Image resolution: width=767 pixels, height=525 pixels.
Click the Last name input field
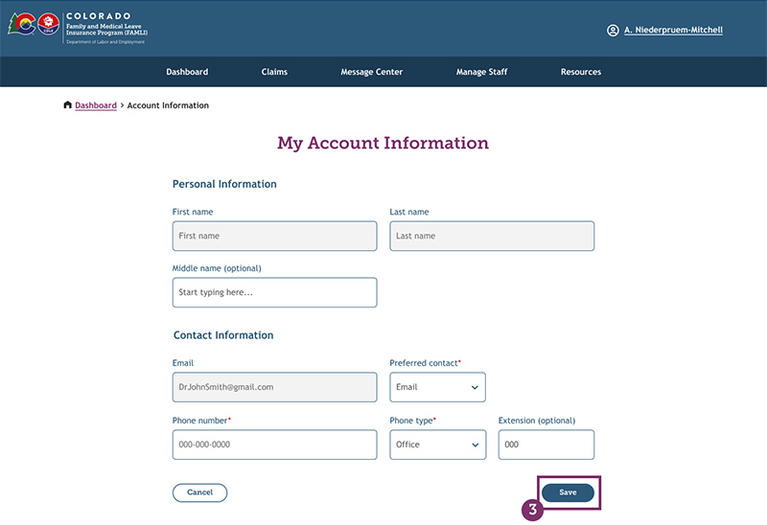492,236
